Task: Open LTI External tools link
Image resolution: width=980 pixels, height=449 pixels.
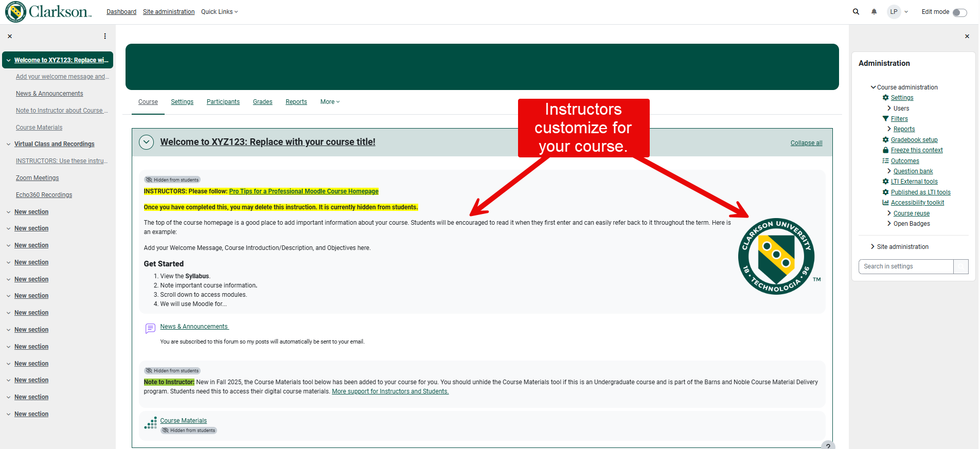Action: 914,182
